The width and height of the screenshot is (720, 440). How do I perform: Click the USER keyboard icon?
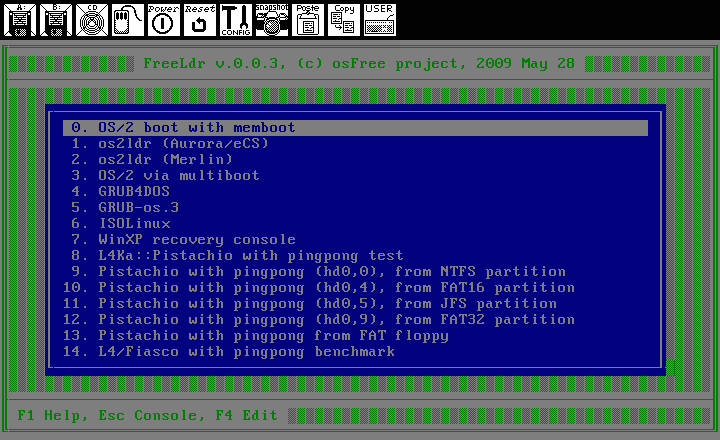380,20
